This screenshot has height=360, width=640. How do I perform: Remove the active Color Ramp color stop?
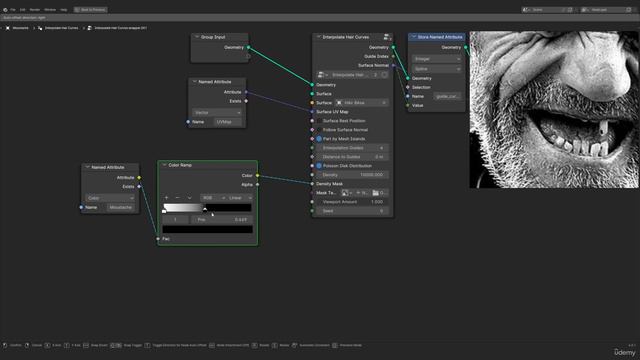177,198
